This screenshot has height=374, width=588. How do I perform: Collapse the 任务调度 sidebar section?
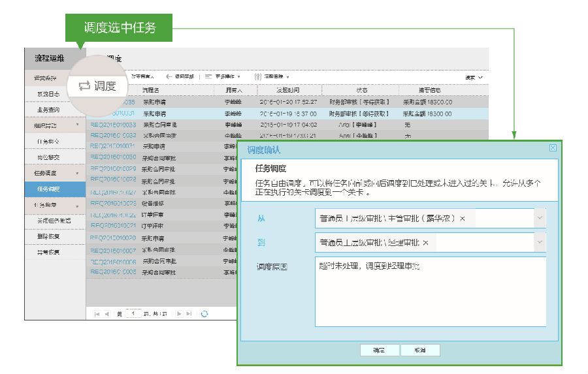tap(78, 174)
